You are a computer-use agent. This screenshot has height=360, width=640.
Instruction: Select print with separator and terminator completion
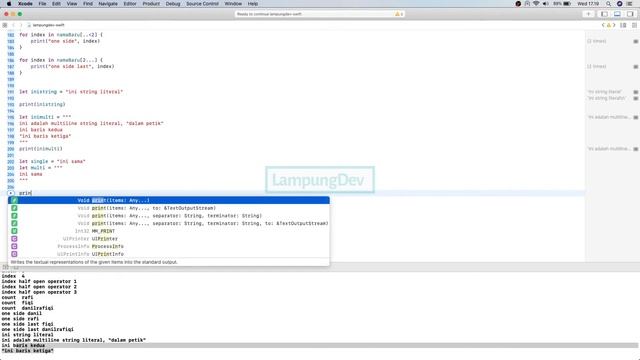(169, 216)
